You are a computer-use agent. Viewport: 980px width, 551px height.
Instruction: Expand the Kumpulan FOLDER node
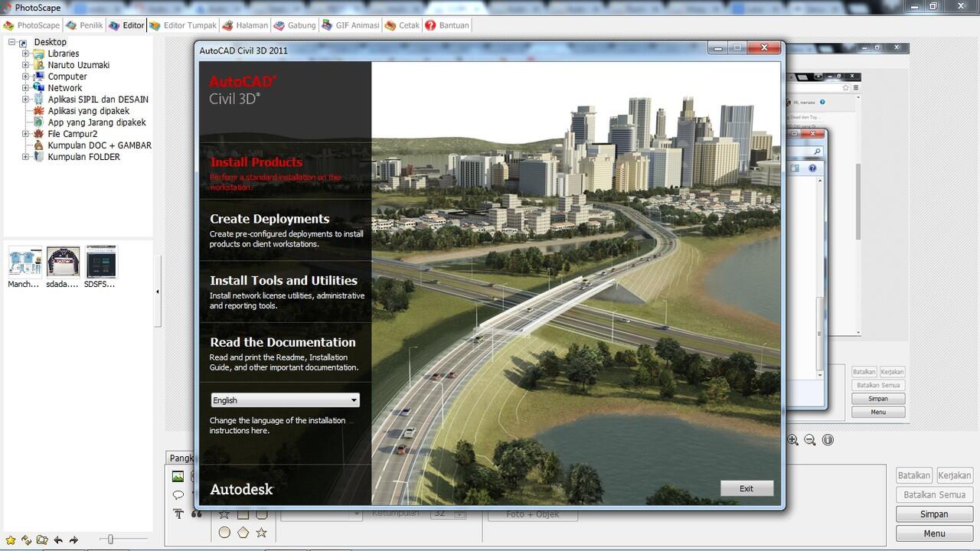(25, 157)
